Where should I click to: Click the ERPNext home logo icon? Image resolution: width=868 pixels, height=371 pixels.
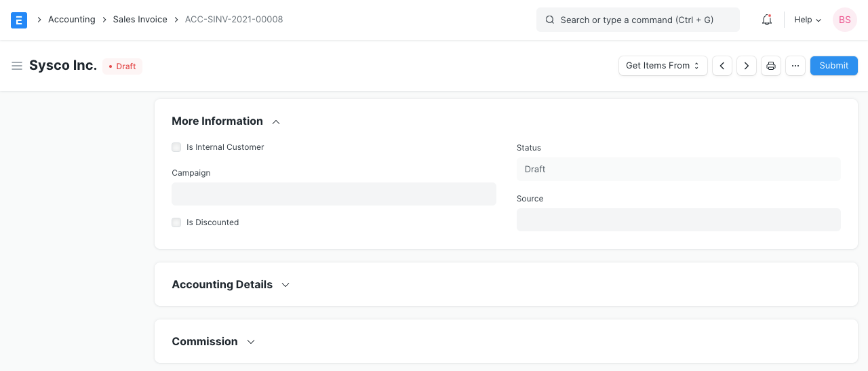[19, 20]
